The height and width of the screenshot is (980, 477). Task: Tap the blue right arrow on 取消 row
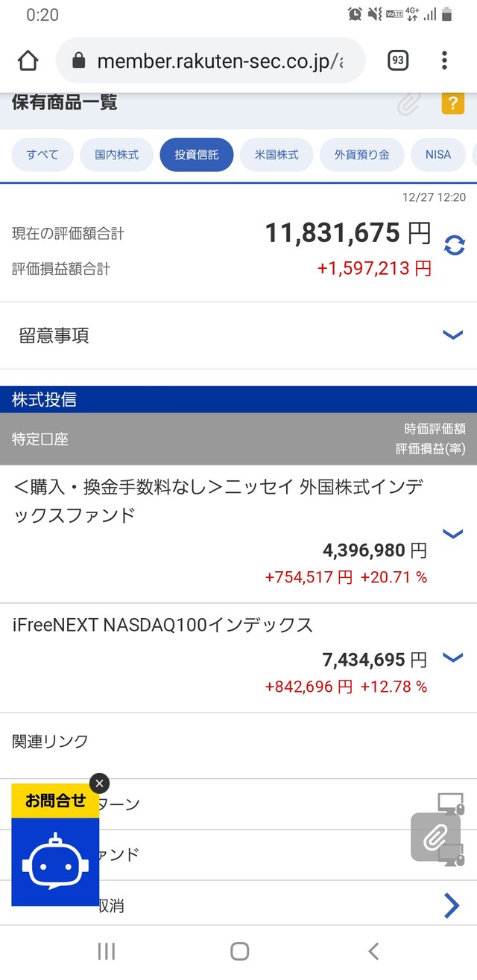(x=451, y=906)
